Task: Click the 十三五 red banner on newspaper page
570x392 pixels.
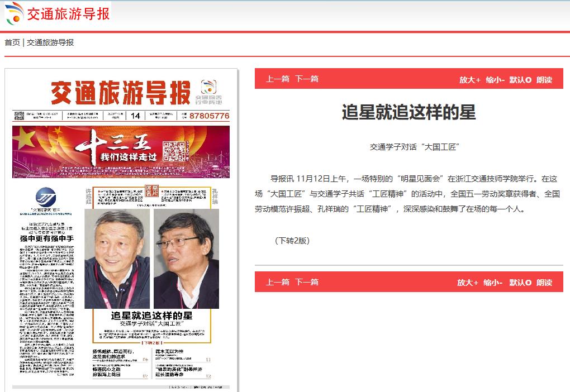Action: point(121,152)
